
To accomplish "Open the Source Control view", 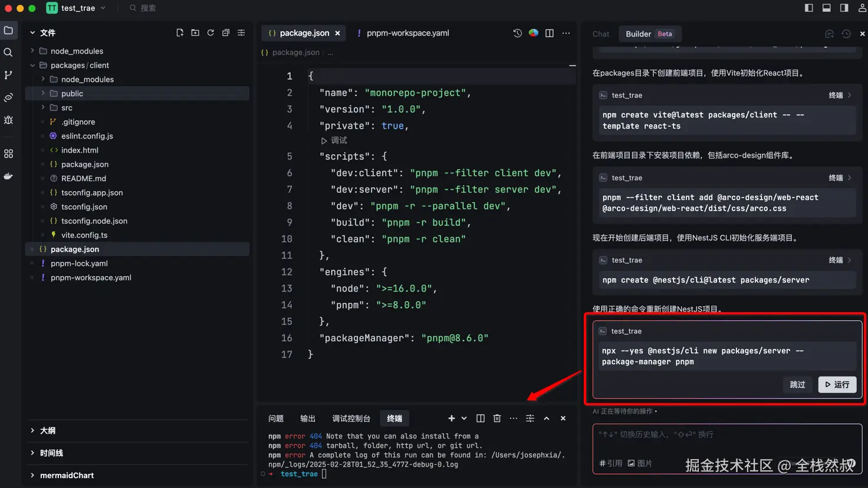I will [8, 75].
